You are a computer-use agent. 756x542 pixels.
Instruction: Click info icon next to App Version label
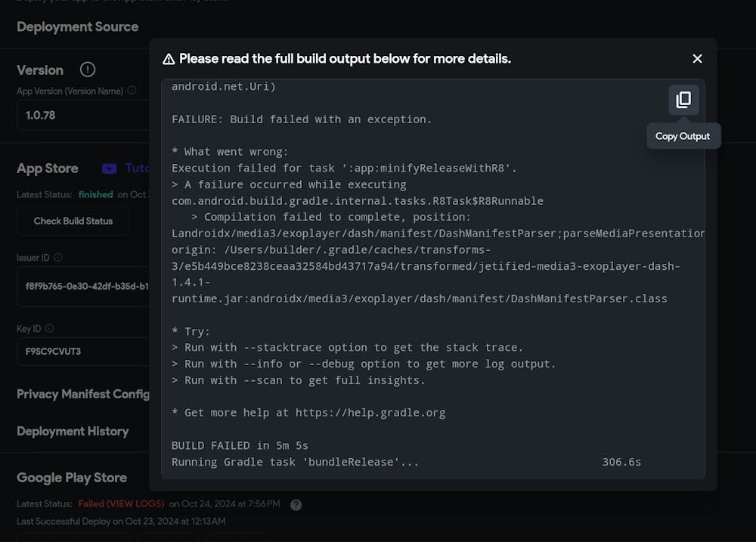pyautogui.click(x=132, y=91)
